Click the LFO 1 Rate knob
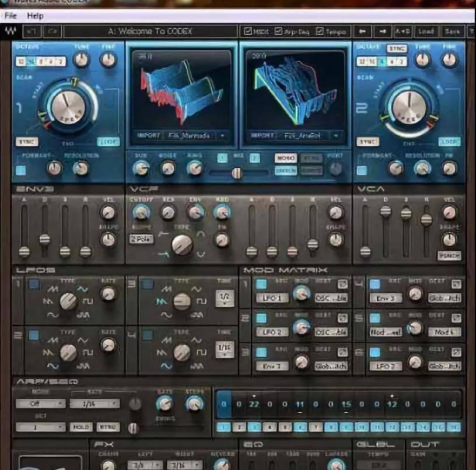Image resolution: width=476 pixels, height=470 pixels. click(x=108, y=293)
